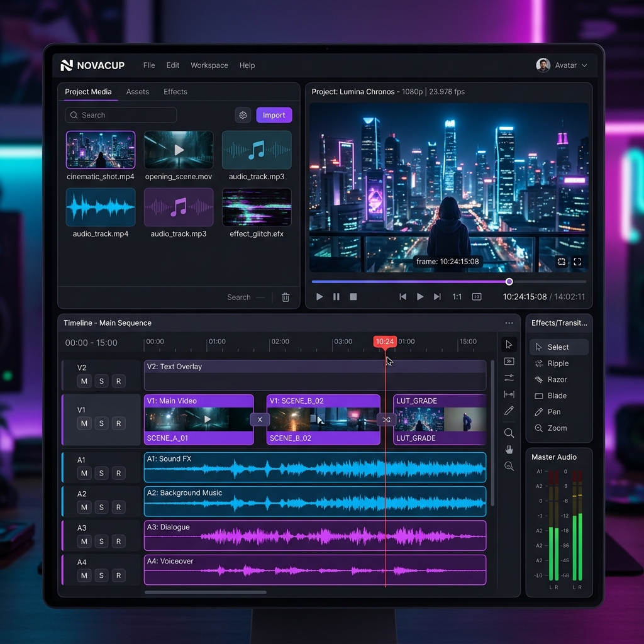This screenshot has height=644, width=644.
Task: Click the timeline horizontal scrollbar
Action: (x=206, y=592)
